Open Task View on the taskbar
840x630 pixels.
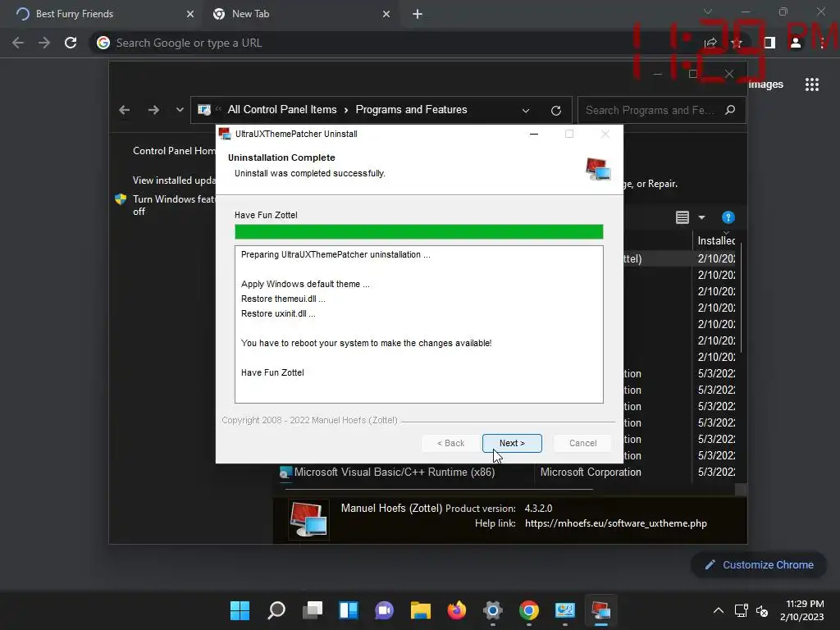pos(313,610)
